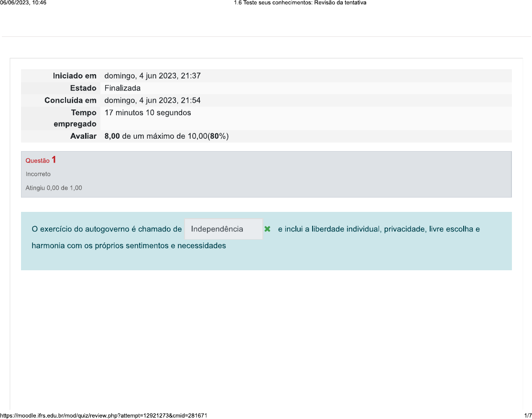Click the 'Finalizada' state value
532x419 pixels.
click(122, 88)
